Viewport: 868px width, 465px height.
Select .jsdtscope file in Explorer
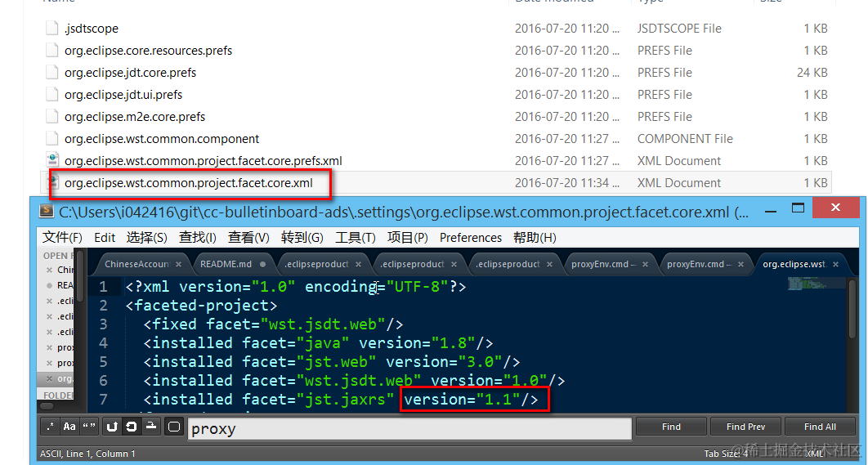coord(92,29)
